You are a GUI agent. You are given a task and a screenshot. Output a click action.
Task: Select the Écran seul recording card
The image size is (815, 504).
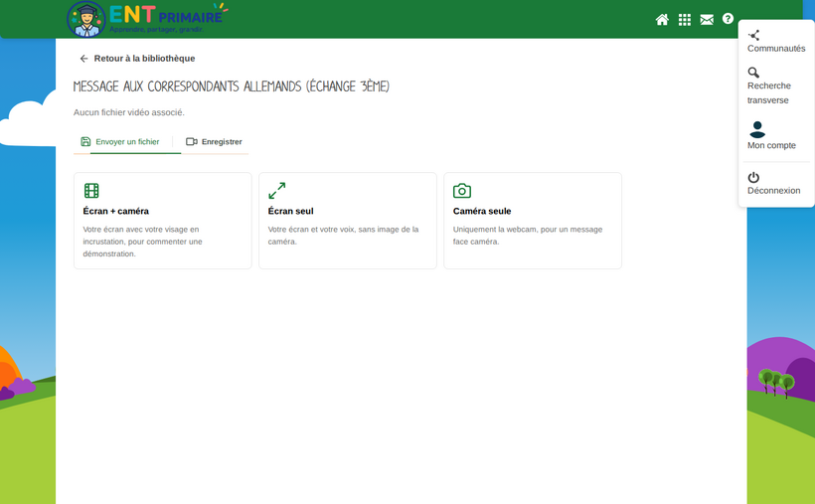[x=348, y=221]
